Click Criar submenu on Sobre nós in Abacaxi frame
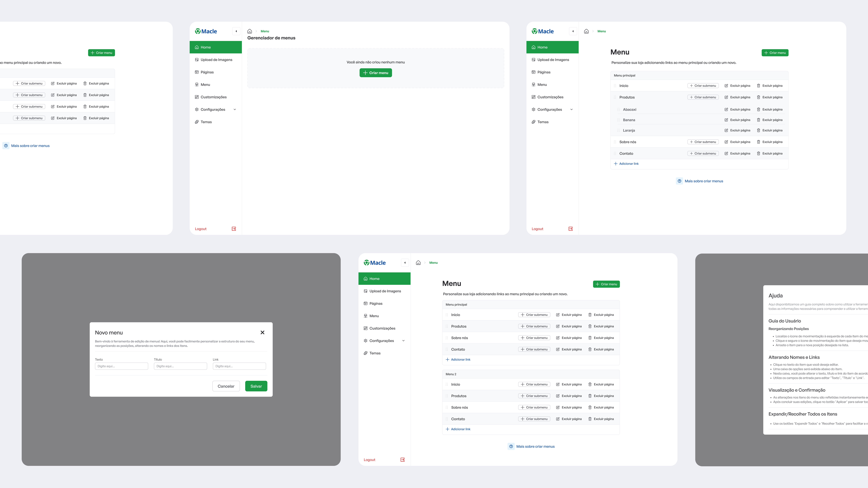 (703, 142)
